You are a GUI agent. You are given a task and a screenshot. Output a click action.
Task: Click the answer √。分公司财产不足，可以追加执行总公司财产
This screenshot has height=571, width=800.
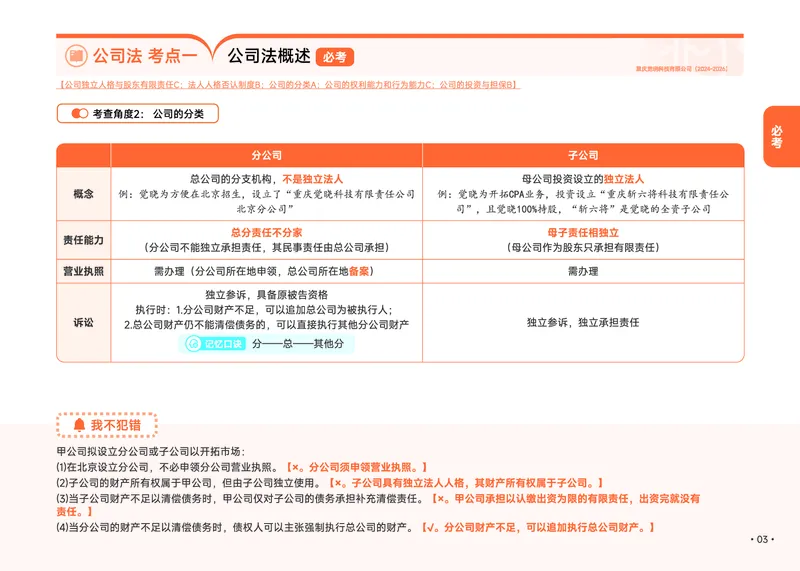click(537, 527)
